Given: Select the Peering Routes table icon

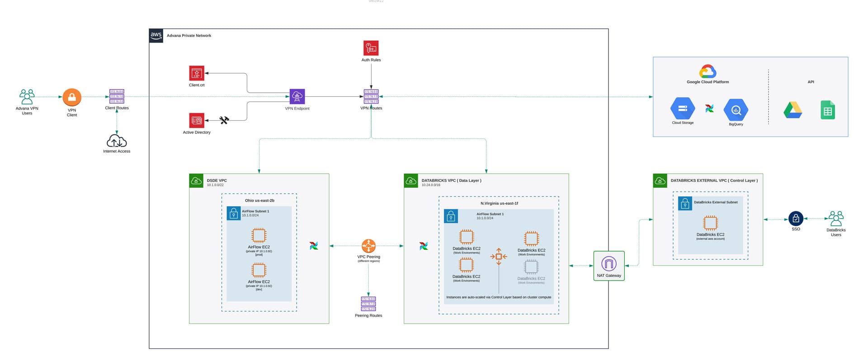Looking at the screenshot, I should [368, 304].
